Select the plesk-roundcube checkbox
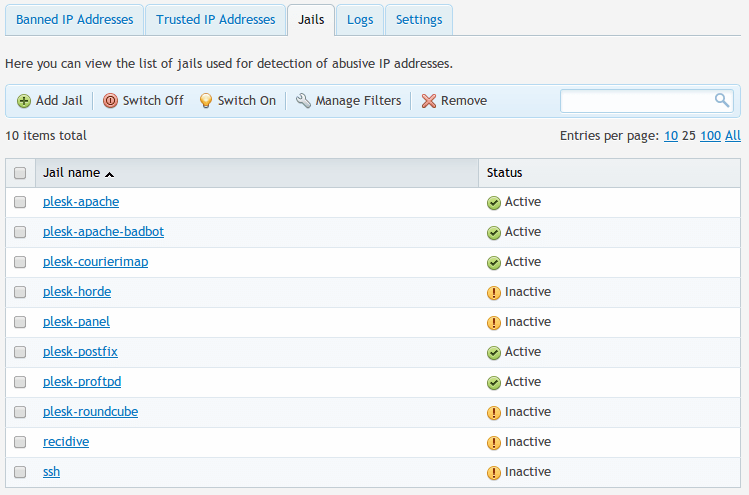 (x=20, y=412)
